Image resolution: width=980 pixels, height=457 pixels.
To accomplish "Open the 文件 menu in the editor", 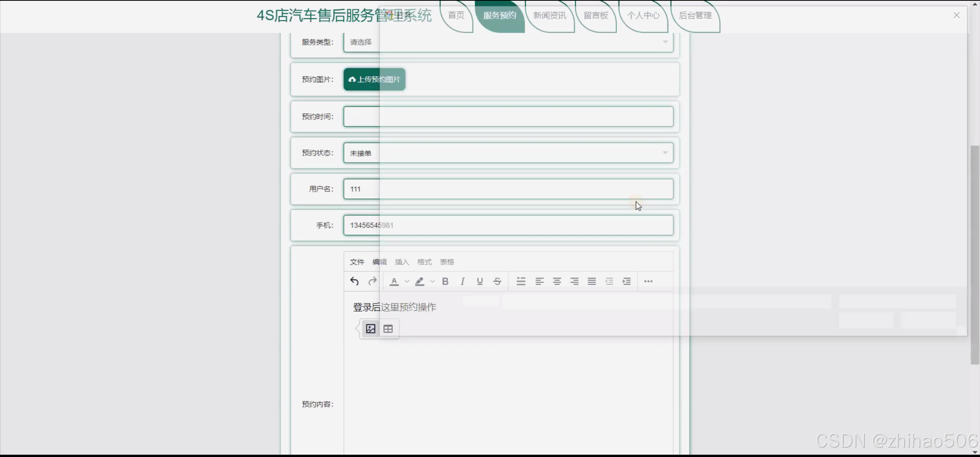I will pos(357,262).
